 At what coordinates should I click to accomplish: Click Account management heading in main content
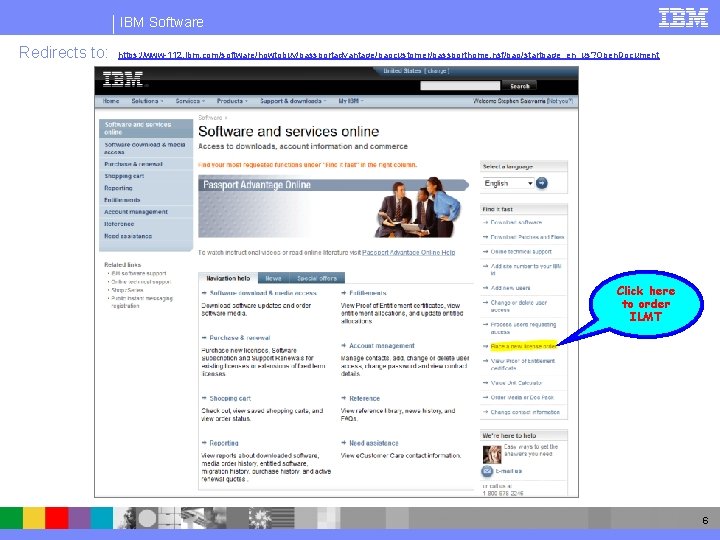pyautogui.click(x=382, y=346)
